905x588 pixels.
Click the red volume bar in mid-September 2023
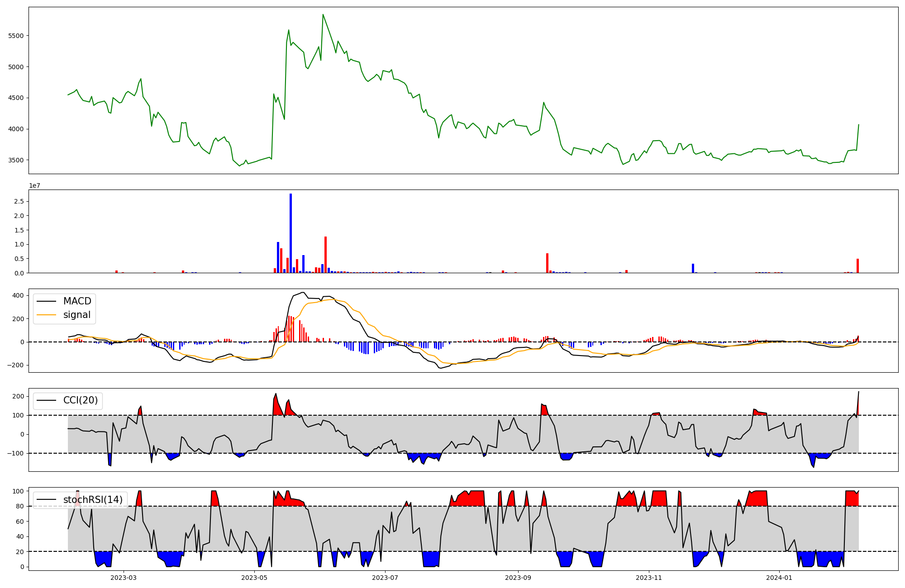547,263
